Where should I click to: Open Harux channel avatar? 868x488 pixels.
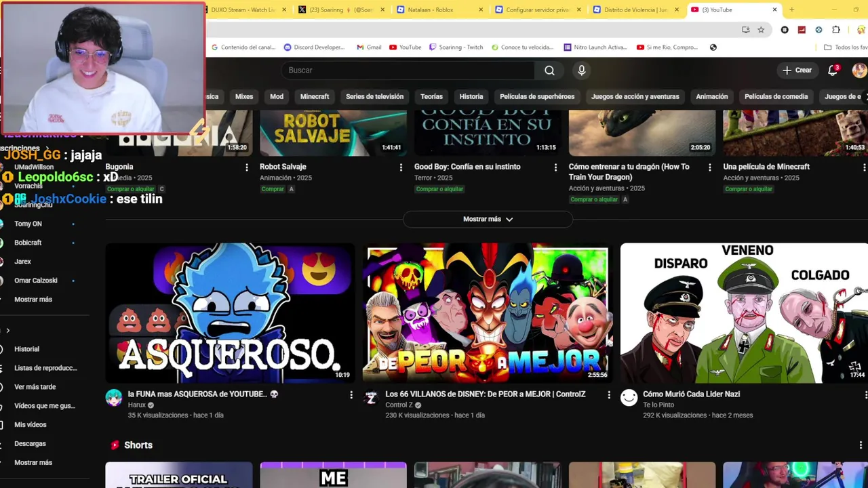point(114,397)
